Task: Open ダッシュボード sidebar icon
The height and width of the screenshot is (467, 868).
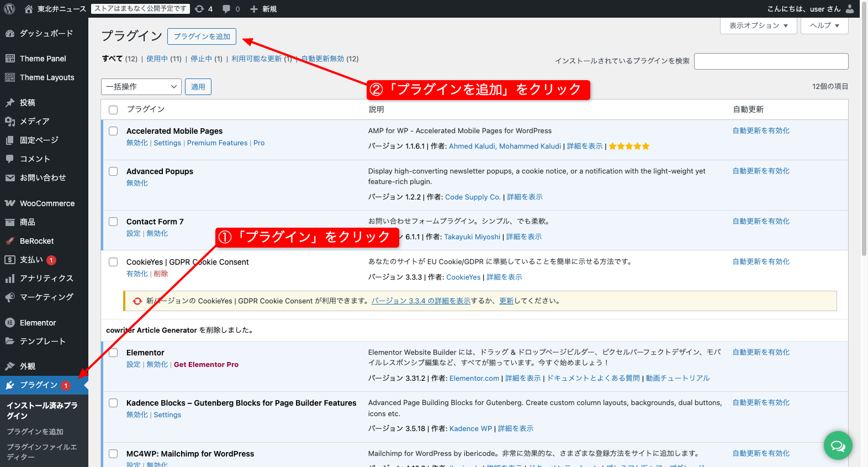Action: (x=10, y=34)
